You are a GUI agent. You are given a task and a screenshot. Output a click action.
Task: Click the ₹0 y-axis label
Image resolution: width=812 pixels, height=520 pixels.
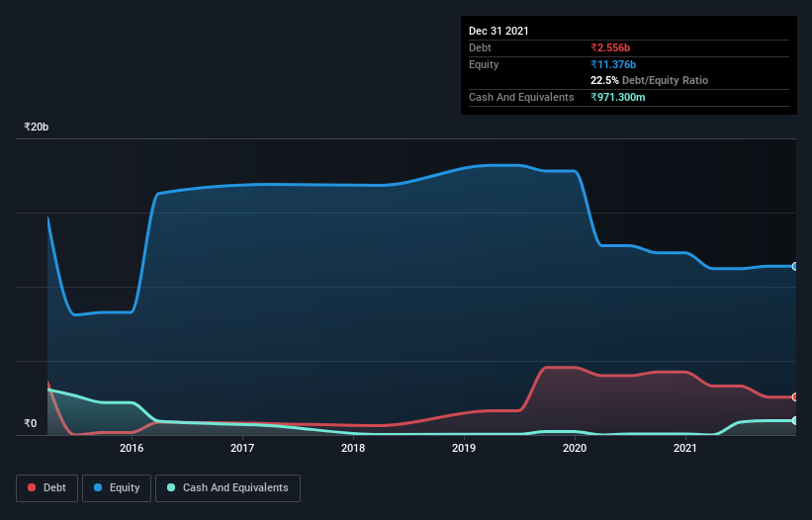[x=31, y=423]
